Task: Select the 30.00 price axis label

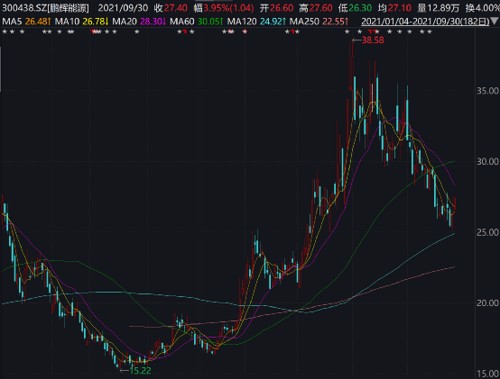Action: click(x=487, y=161)
